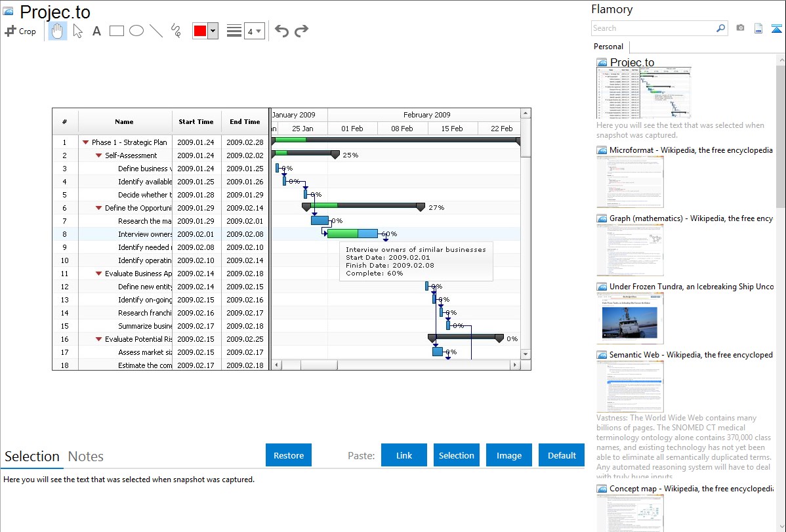Choose the freehand scribble tool
Viewport: 786px width, 532px height.
(176, 31)
